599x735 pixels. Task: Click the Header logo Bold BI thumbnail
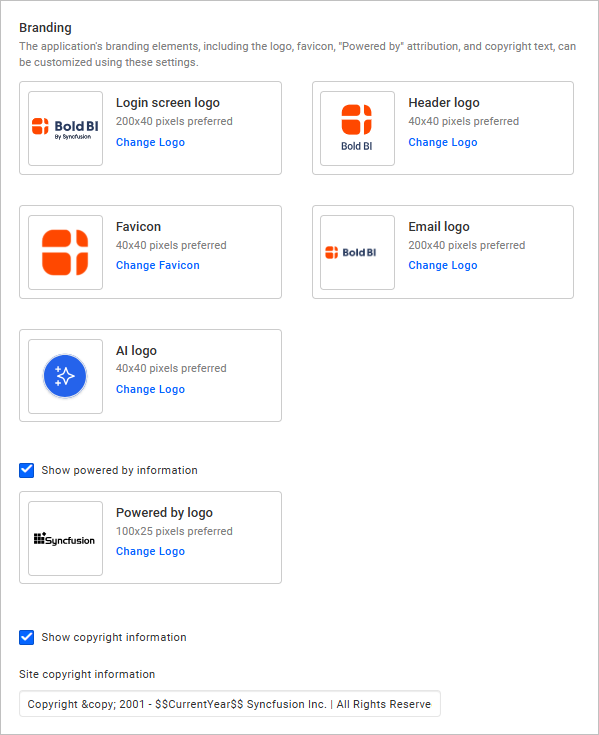point(357,128)
